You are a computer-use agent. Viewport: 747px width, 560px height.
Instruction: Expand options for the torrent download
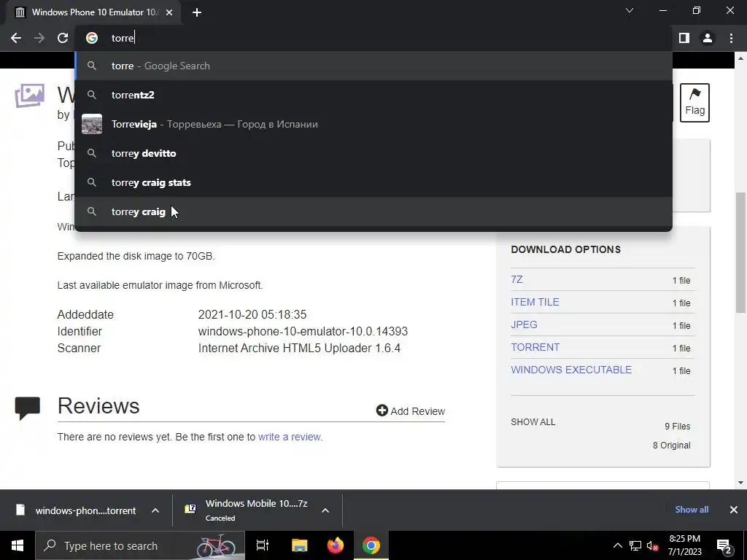[155, 510]
